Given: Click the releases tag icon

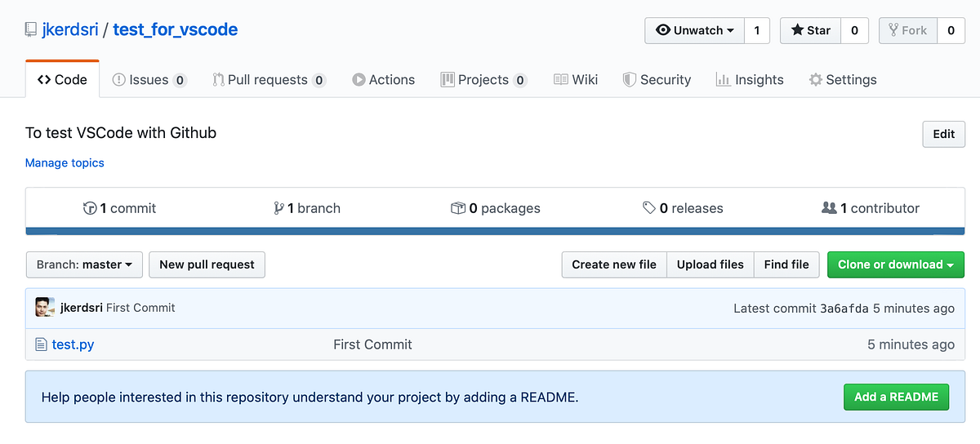Looking at the screenshot, I should 649,208.
